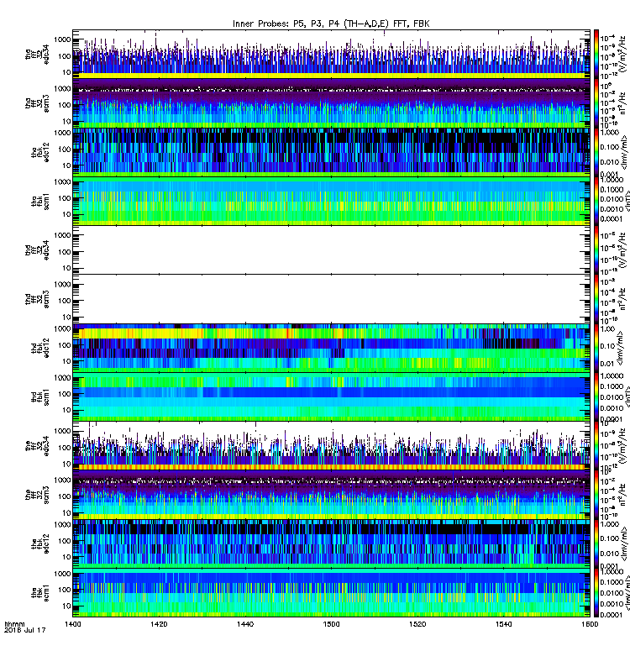Screen dimensions: 630x672
Task: Select the tha fff scm3 spectrogram panel
Action: click(x=331, y=103)
